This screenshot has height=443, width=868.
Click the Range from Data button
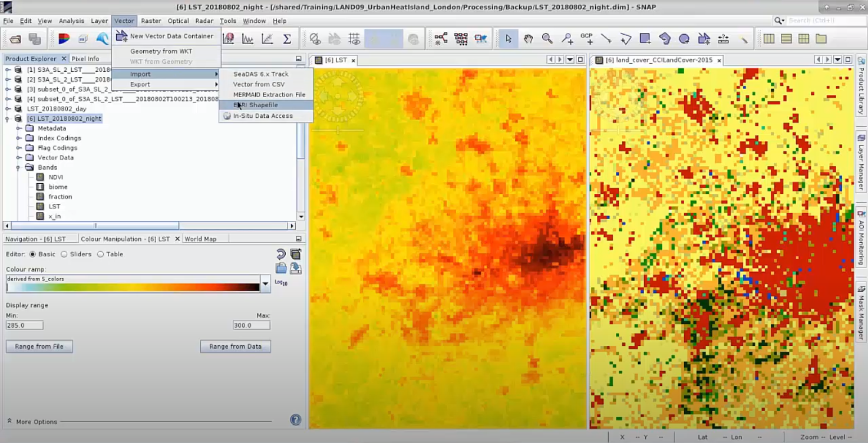(x=235, y=346)
